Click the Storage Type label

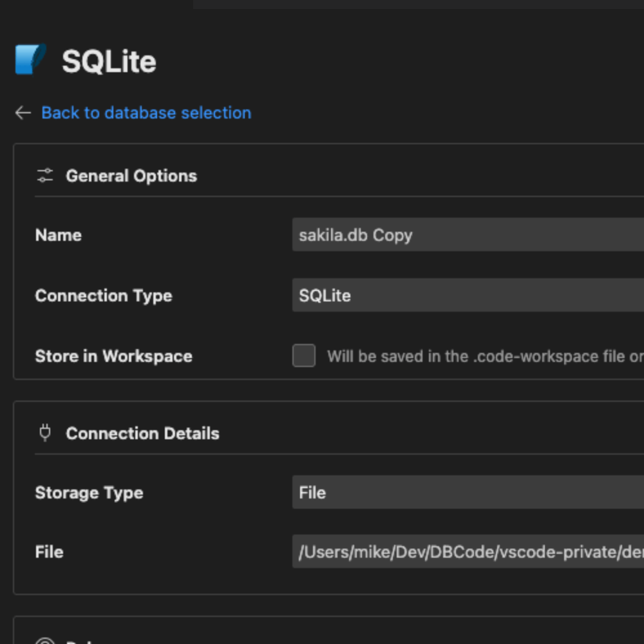[x=89, y=493]
